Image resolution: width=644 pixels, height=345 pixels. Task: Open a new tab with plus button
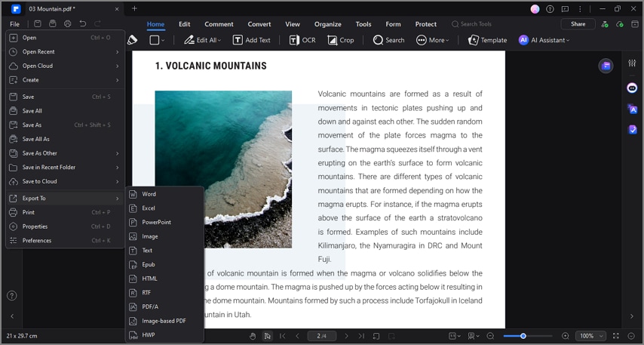coord(134,8)
